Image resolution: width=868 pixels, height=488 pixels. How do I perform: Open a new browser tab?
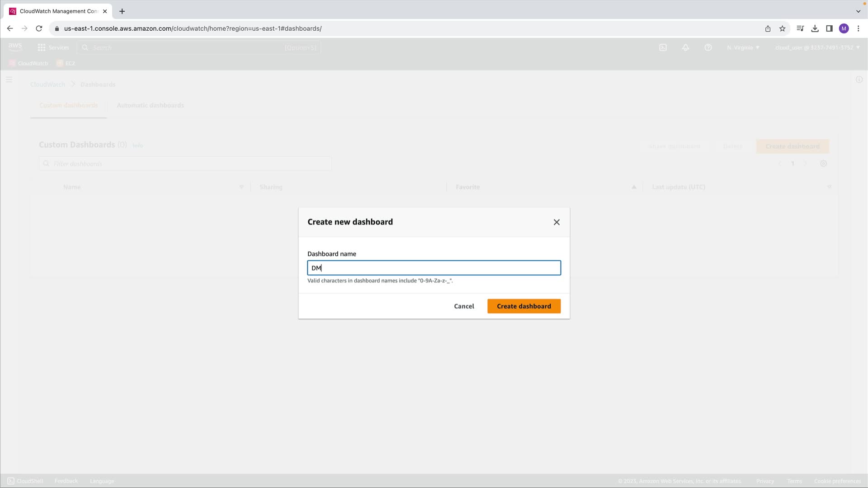click(122, 11)
